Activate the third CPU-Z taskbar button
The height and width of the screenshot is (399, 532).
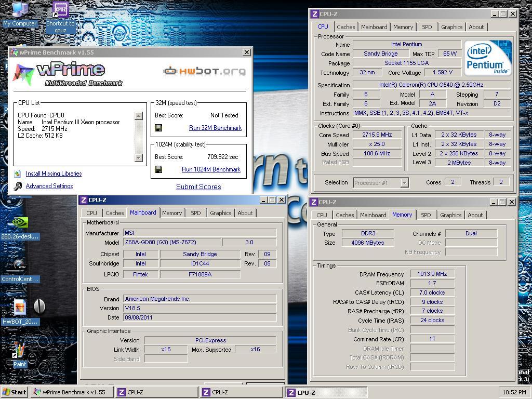tap(326, 392)
